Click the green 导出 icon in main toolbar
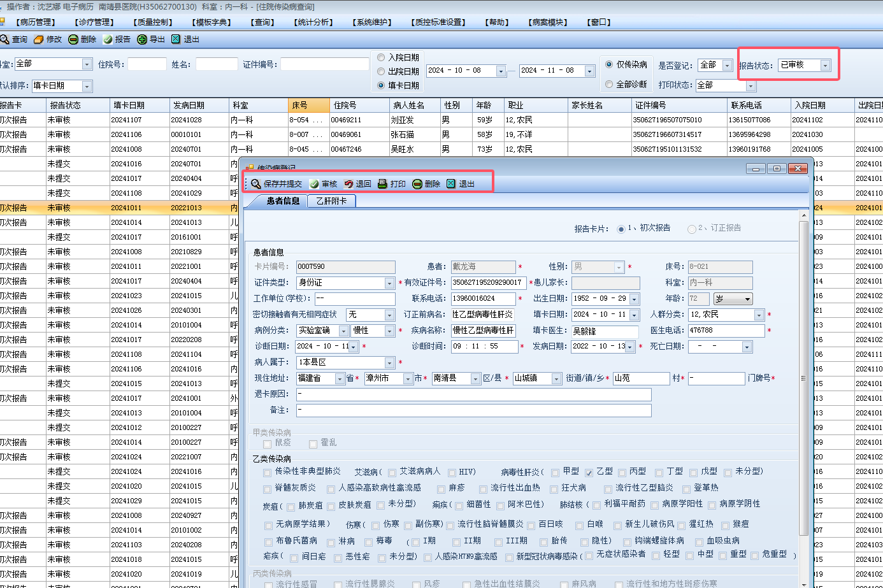 click(x=142, y=39)
